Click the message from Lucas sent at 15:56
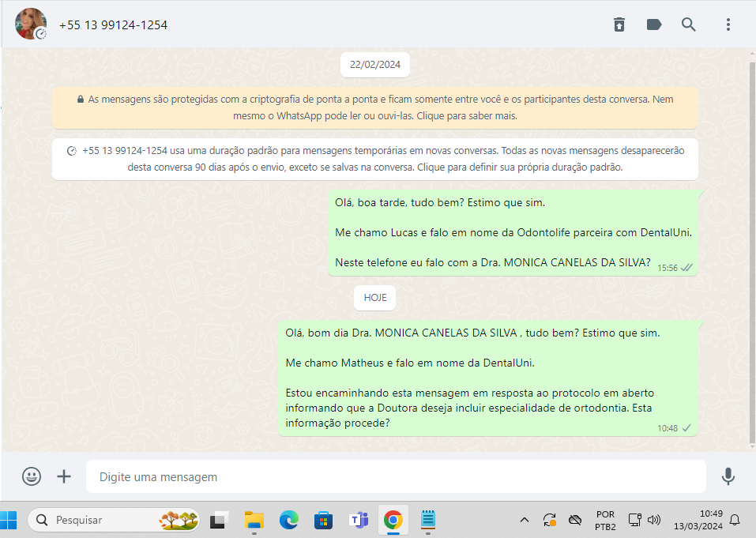 (x=513, y=233)
